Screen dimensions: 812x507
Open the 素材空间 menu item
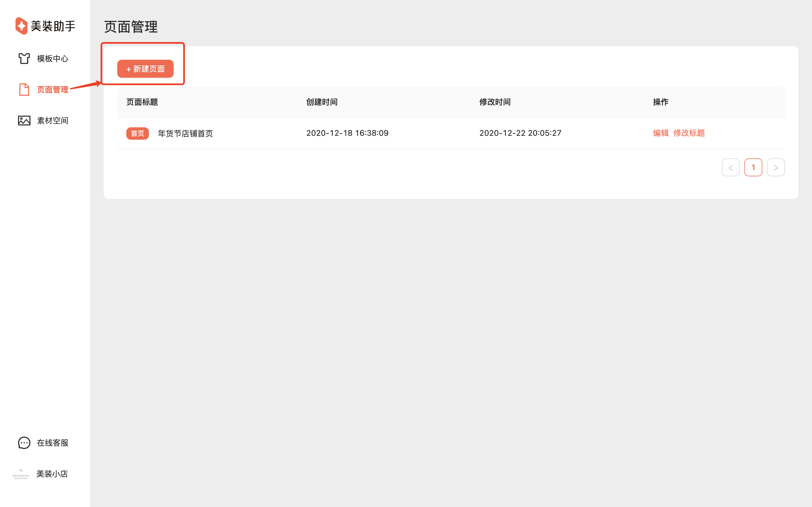(52, 121)
